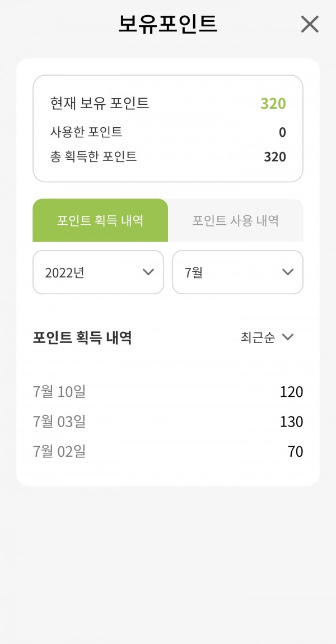Open the 7월 month dropdown
This screenshot has width=336, height=644.
[x=237, y=272]
